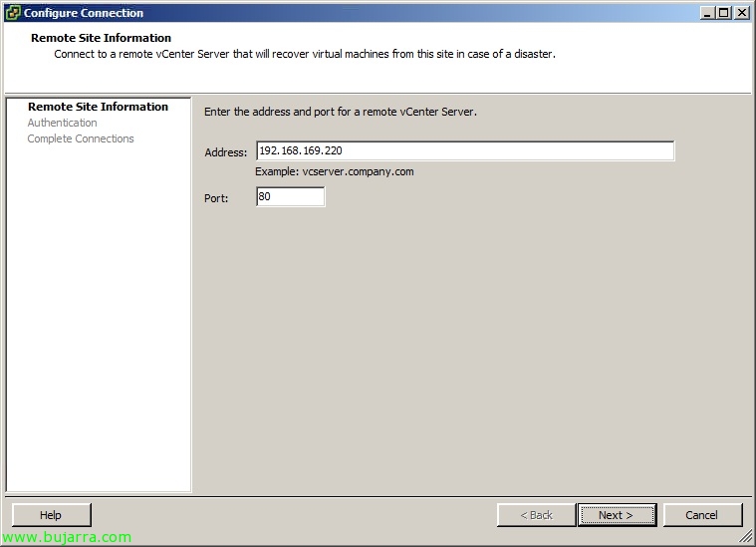The height and width of the screenshot is (547, 756).
Task: Open Help for this wizard
Action: (51, 515)
